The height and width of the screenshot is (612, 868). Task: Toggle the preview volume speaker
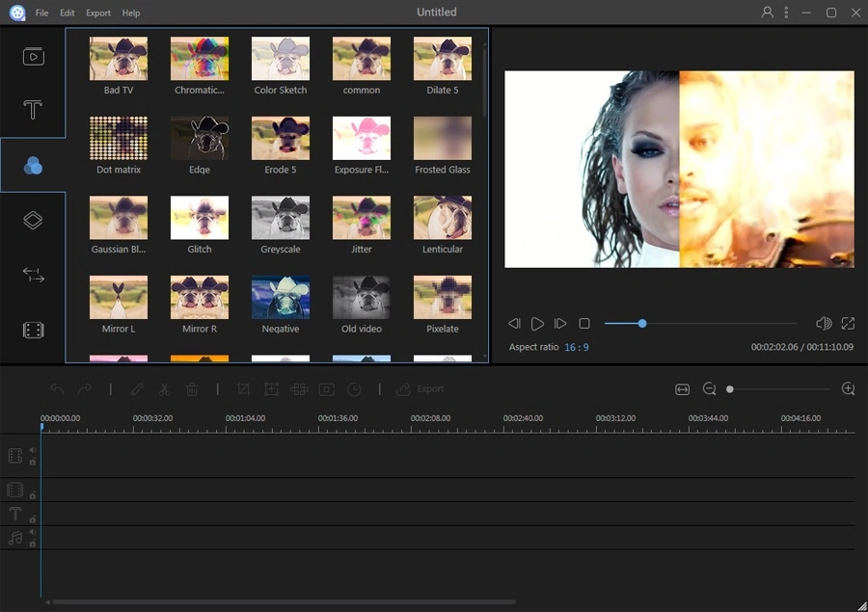pyautogui.click(x=824, y=324)
